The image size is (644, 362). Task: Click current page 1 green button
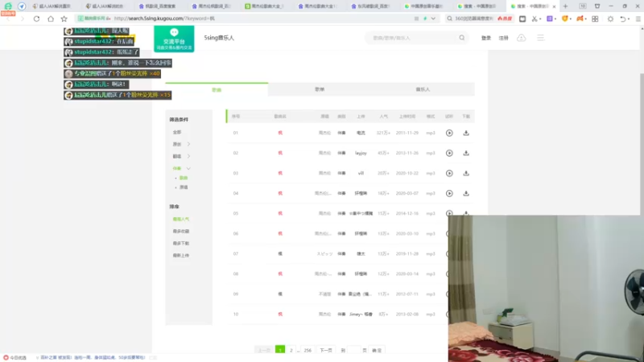280,350
